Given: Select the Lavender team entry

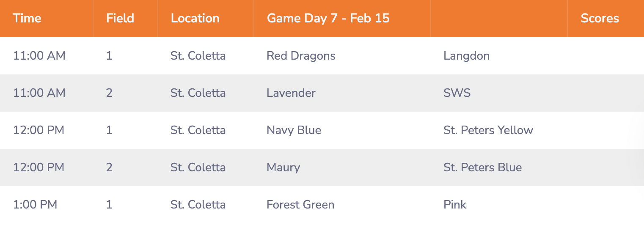Looking at the screenshot, I should pos(291,93).
